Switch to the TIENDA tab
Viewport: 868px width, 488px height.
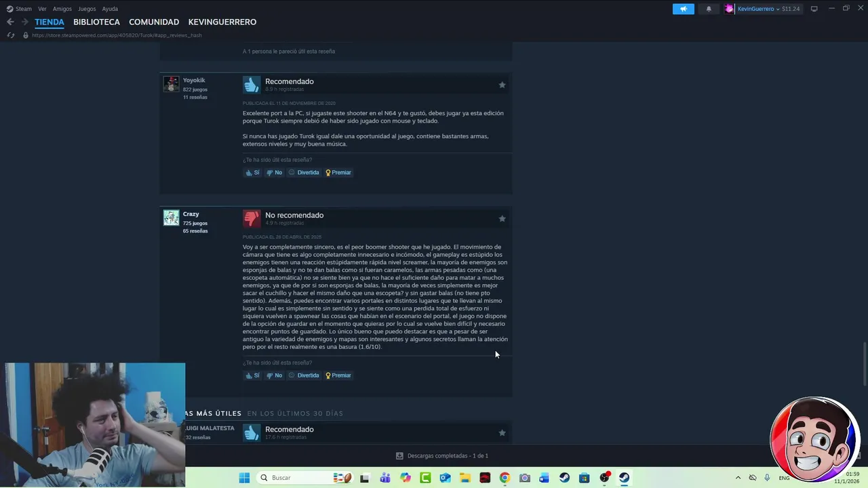click(50, 22)
